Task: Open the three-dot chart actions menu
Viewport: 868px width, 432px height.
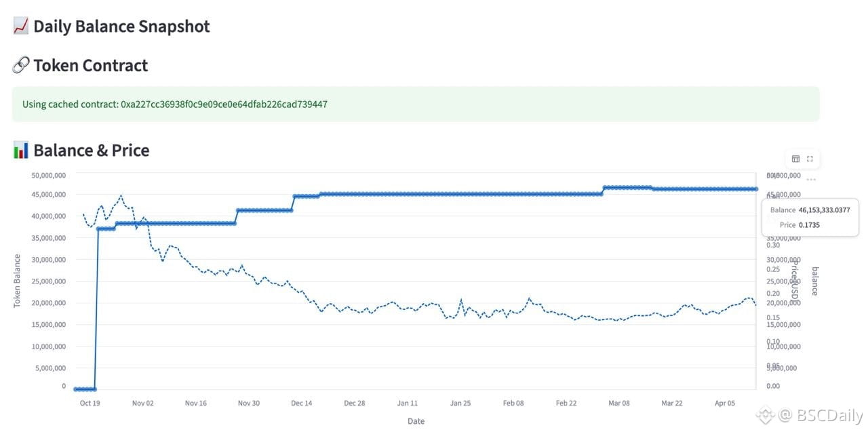Action: (x=811, y=180)
